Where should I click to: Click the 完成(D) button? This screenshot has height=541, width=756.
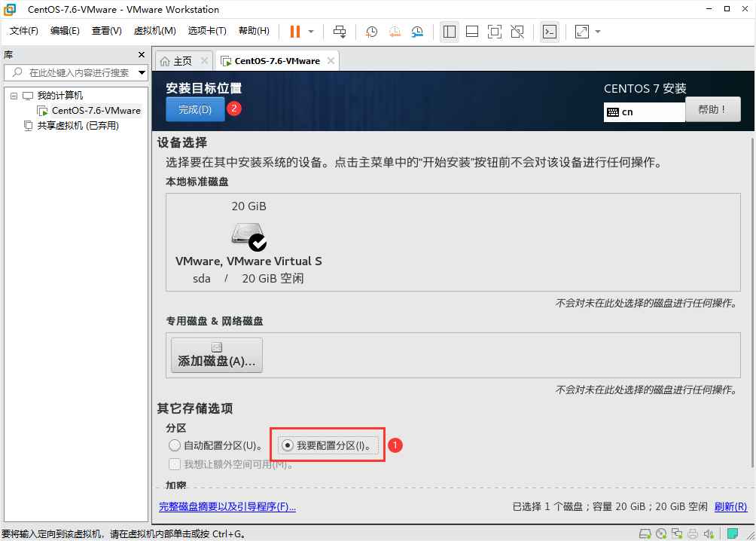pos(195,109)
